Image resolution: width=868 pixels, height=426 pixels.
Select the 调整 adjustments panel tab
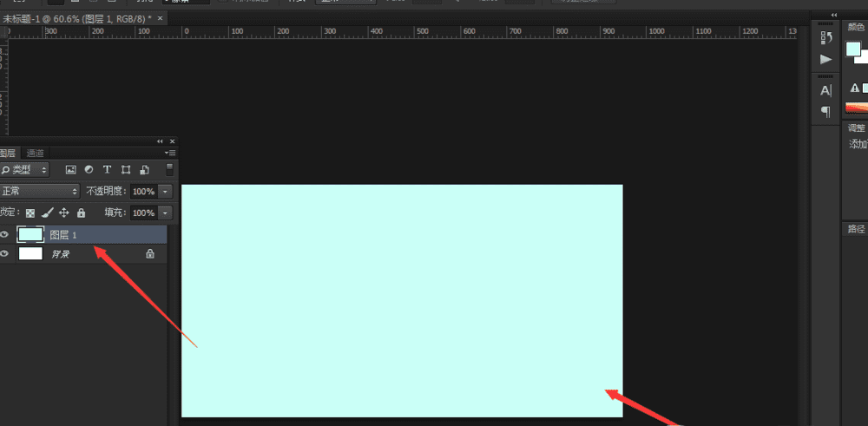(x=856, y=128)
